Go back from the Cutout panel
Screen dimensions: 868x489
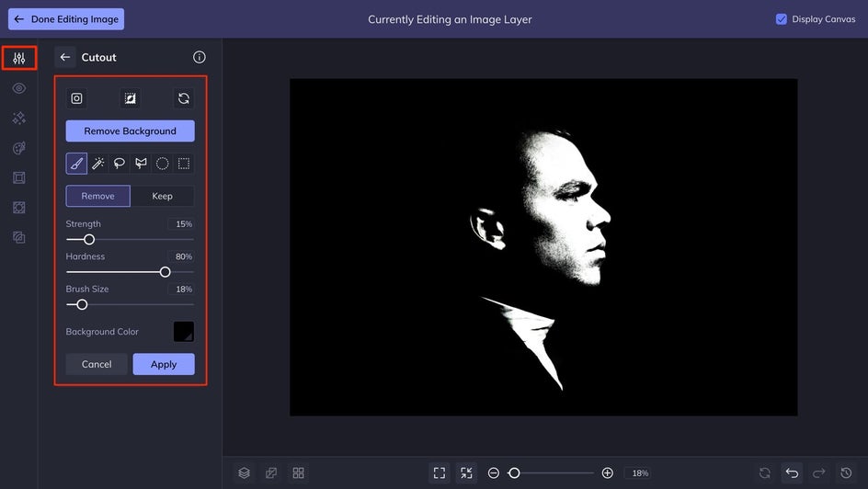point(64,57)
